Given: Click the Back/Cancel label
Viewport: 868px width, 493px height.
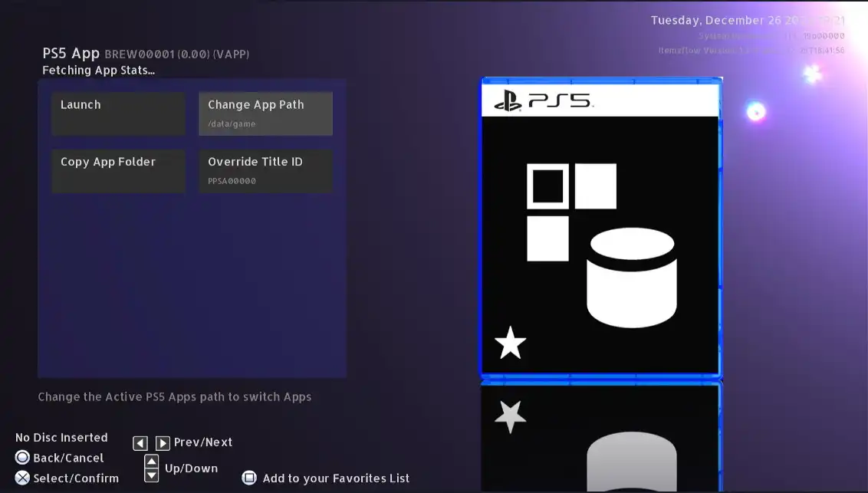Looking at the screenshot, I should click(x=69, y=458).
